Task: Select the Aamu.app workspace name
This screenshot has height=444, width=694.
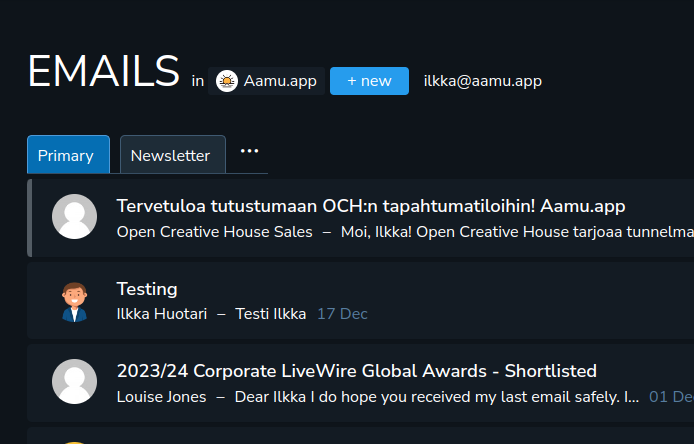Action: [x=280, y=81]
